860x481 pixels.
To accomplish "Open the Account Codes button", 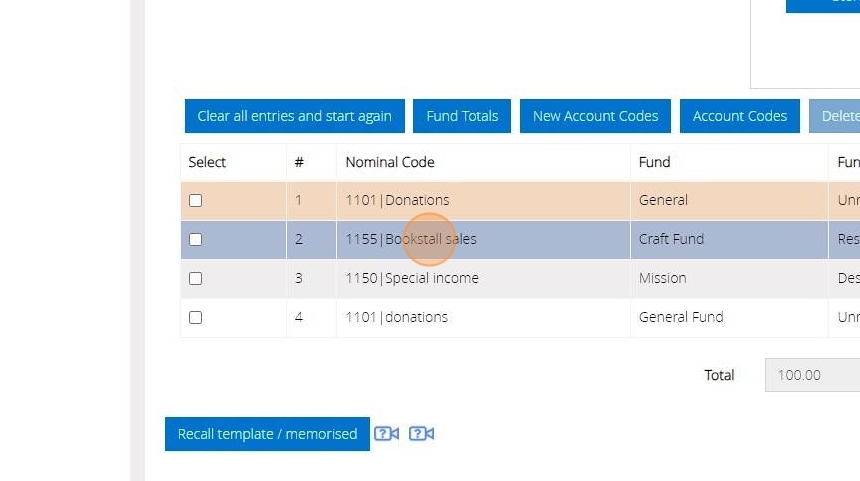I will tap(740, 116).
